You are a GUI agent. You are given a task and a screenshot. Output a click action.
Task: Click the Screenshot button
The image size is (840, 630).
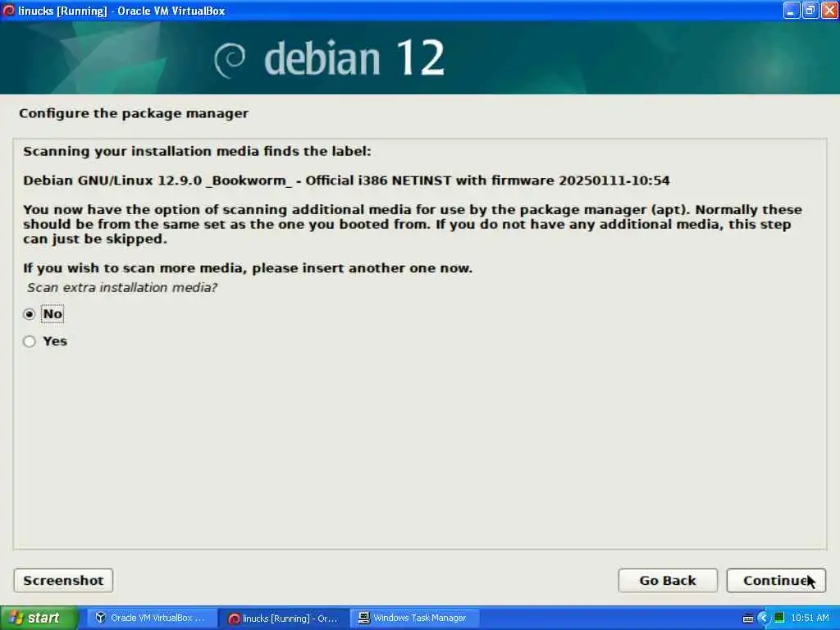(63, 581)
